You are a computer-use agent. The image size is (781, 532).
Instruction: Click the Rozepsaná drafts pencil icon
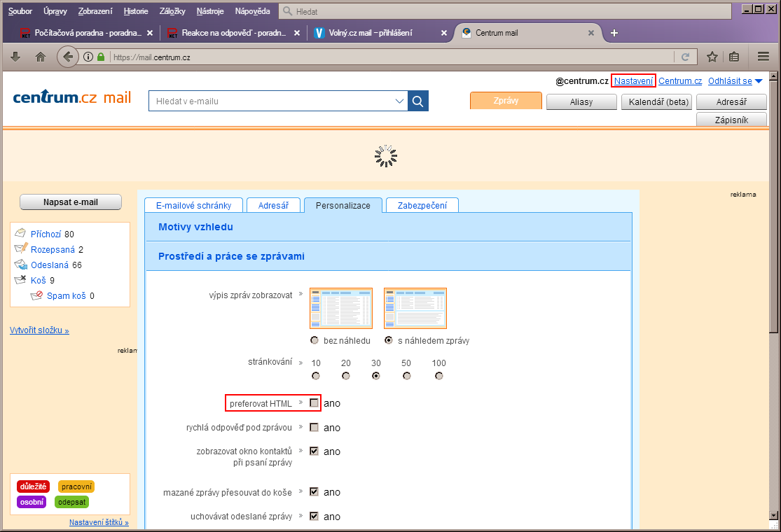(21, 248)
